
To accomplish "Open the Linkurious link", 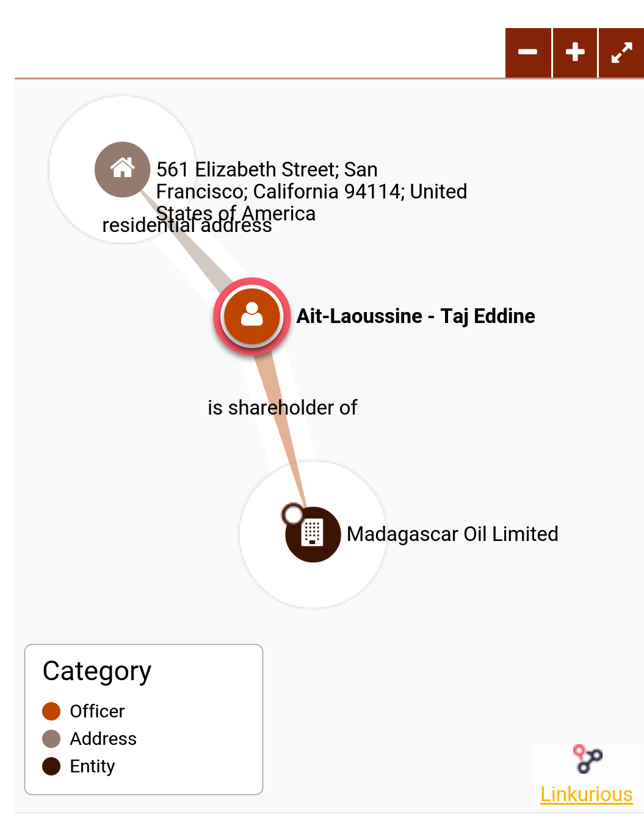I will click(x=587, y=794).
